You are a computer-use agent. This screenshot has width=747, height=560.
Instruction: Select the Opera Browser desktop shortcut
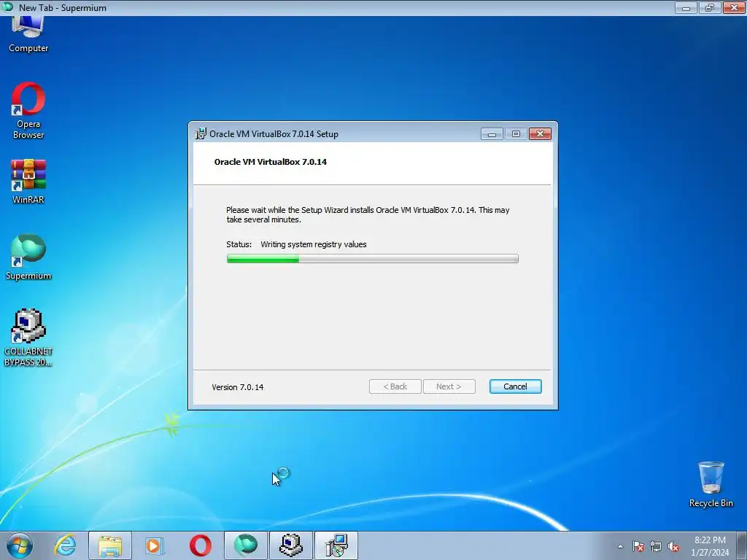(x=28, y=111)
